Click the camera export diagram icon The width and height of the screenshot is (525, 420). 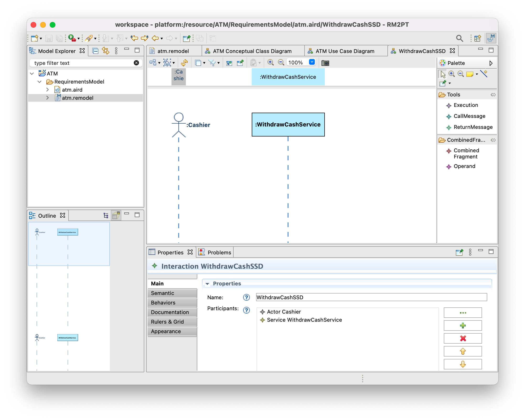coord(325,63)
